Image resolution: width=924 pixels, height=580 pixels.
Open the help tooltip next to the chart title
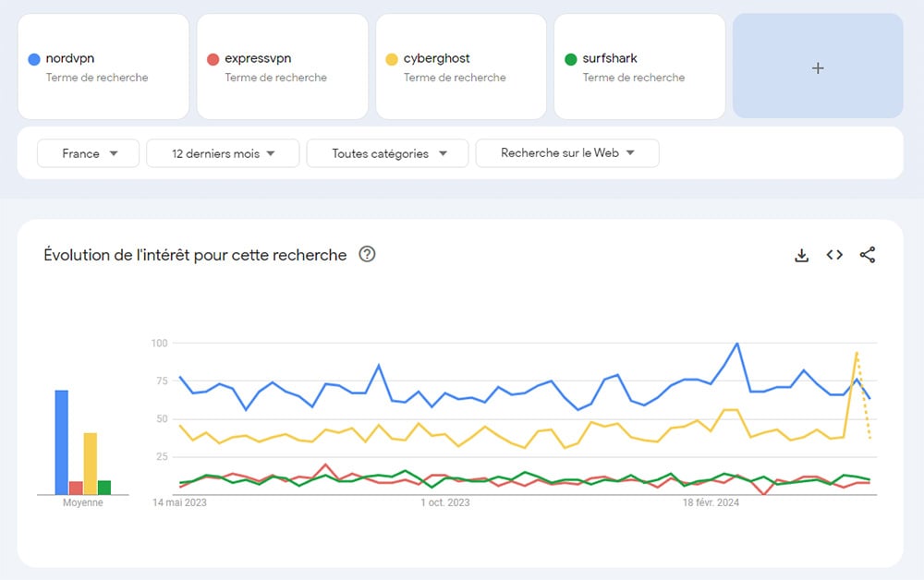pyautogui.click(x=367, y=255)
